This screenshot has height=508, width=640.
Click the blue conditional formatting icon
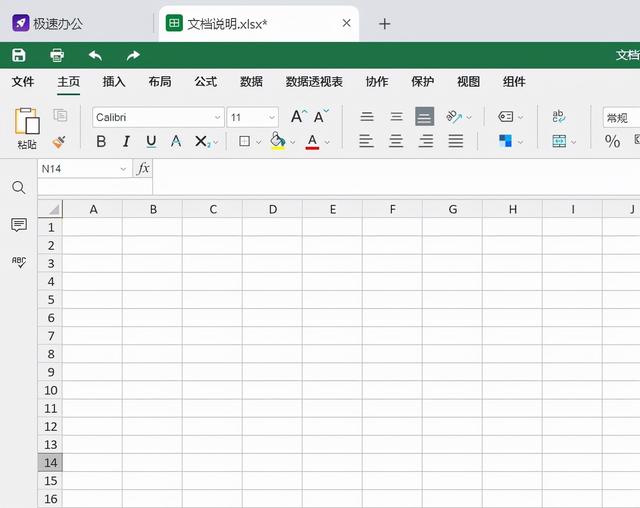[505, 141]
